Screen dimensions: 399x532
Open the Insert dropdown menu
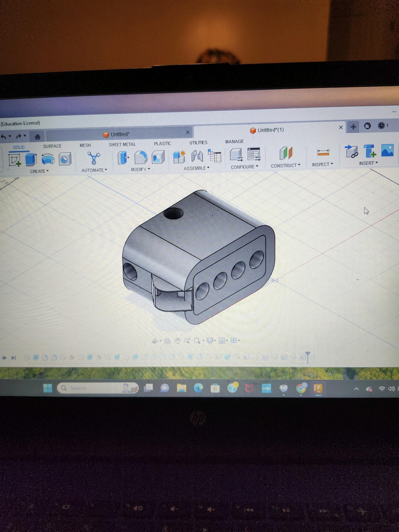pos(368,163)
